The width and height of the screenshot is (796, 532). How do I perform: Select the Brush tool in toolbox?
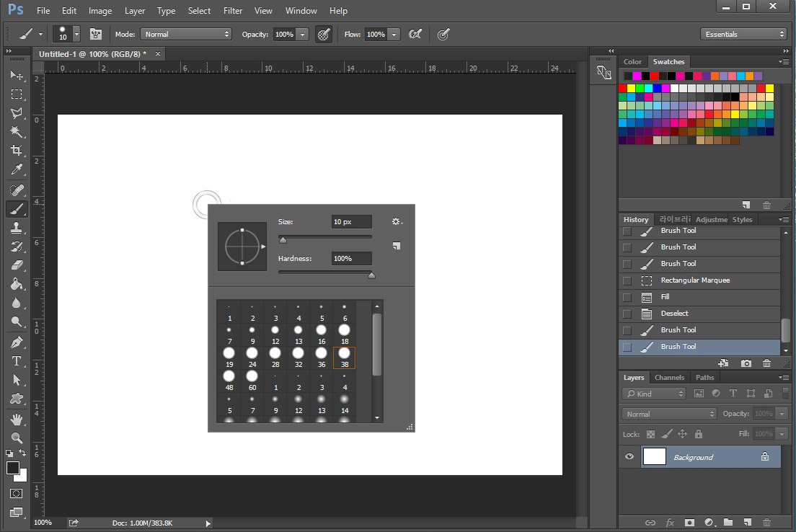pos(17,208)
